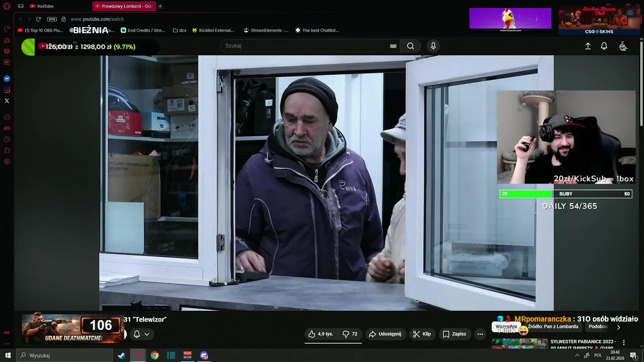Viewport: 644px width, 362px height.
Task: Select the Prawdziwy Lombard tab
Action: pos(124,6)
